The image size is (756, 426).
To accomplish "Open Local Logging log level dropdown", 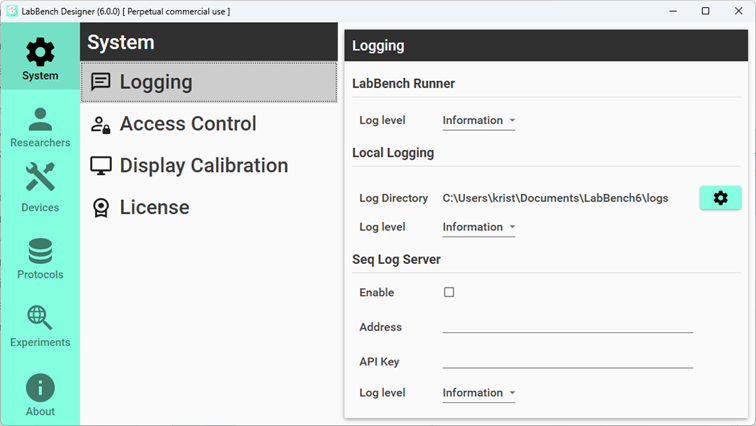I will pos(479,227).
